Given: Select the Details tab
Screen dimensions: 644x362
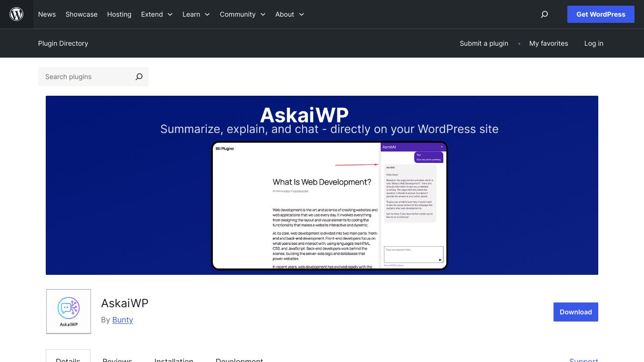Looking at the screenshot, I should point(68,357).
